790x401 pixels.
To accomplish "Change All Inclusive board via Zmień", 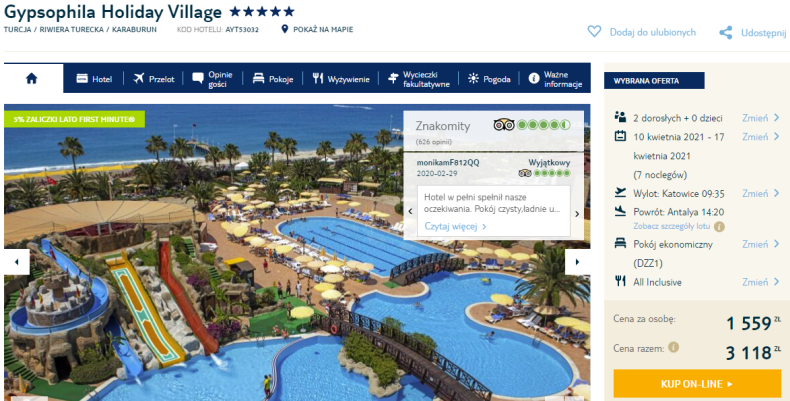I will coord(761,282).
